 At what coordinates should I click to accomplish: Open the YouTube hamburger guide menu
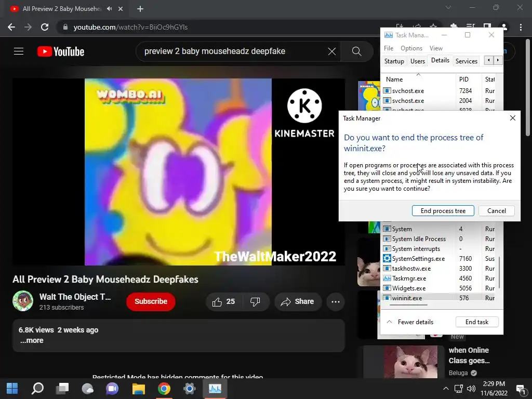[19, 51]
